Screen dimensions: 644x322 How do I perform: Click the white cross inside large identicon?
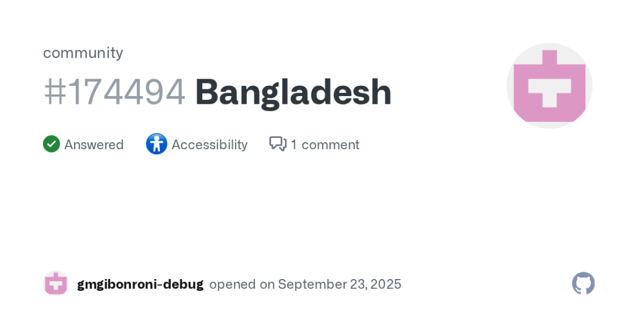pos(550,93)
